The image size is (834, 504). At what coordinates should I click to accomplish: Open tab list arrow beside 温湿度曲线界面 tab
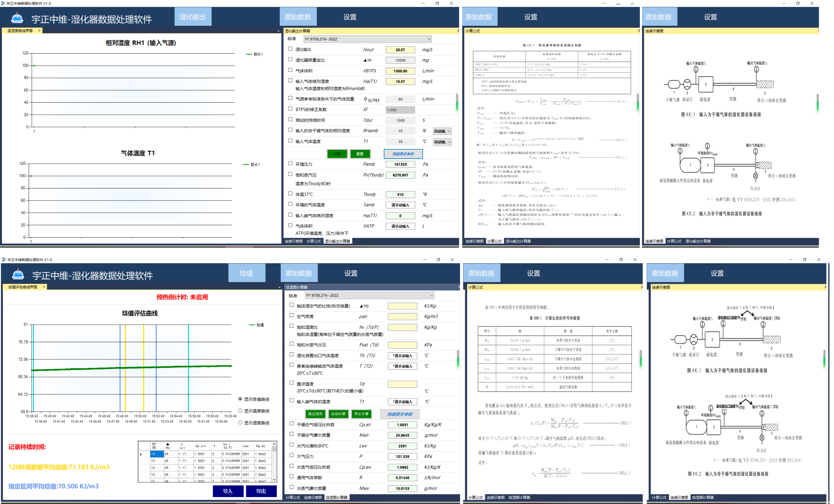pyautogui.click(x=279, y=31)
